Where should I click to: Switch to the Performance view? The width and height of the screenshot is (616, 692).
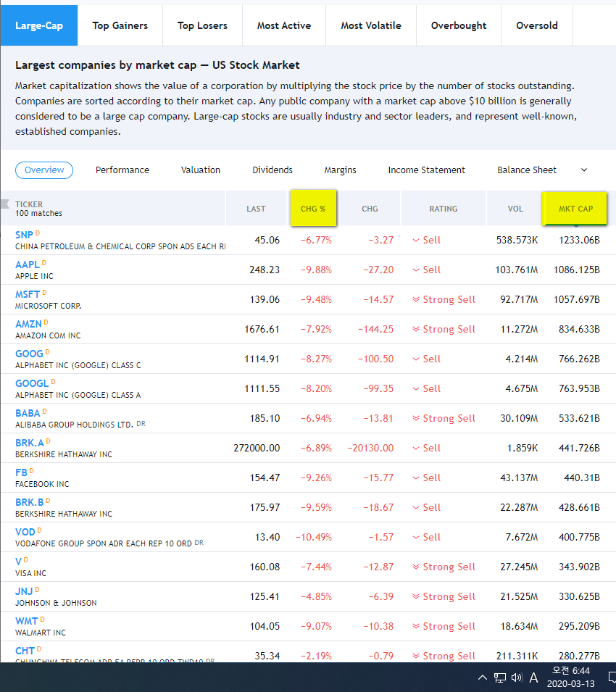(122, 170)
